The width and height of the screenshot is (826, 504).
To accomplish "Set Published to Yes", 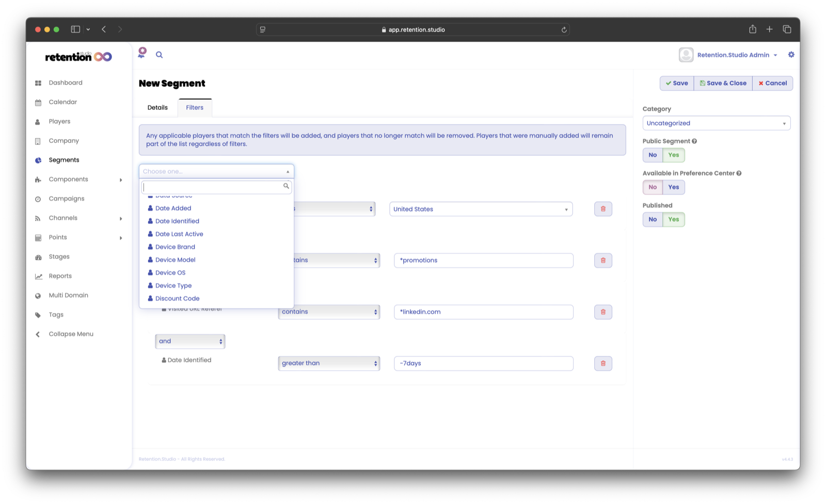I will click(x=674, y=219).
